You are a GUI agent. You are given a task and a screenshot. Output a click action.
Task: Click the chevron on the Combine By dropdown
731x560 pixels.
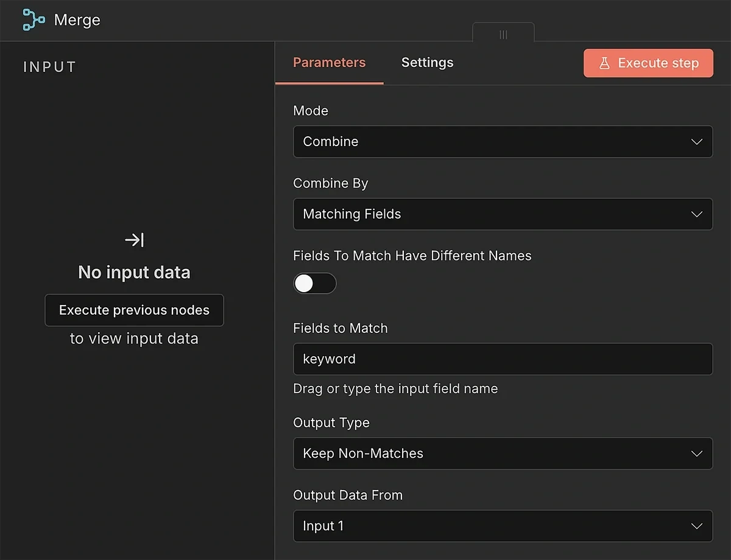coord(697,214)
